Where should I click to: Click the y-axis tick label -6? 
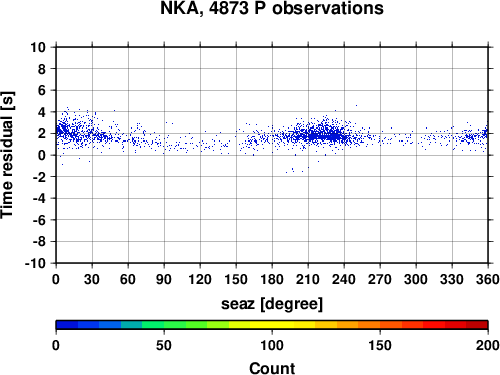[x=40, y=220]
